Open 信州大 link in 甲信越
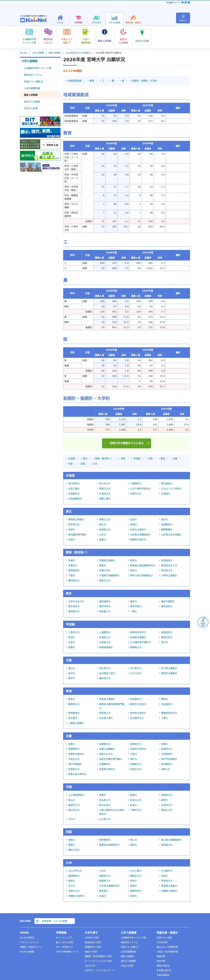This screenshot has width=210, height=980. point(164,643)
